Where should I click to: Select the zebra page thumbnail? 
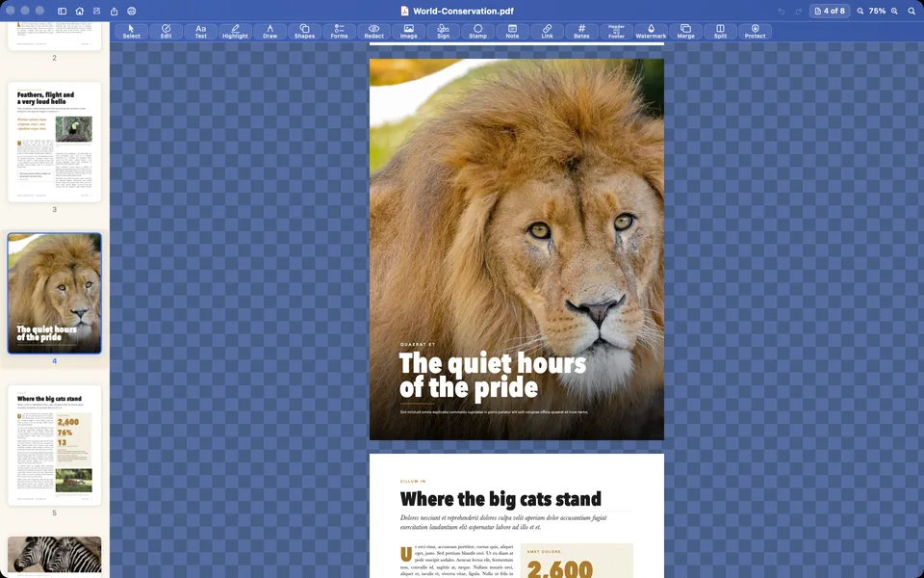(x=54, y=557)
